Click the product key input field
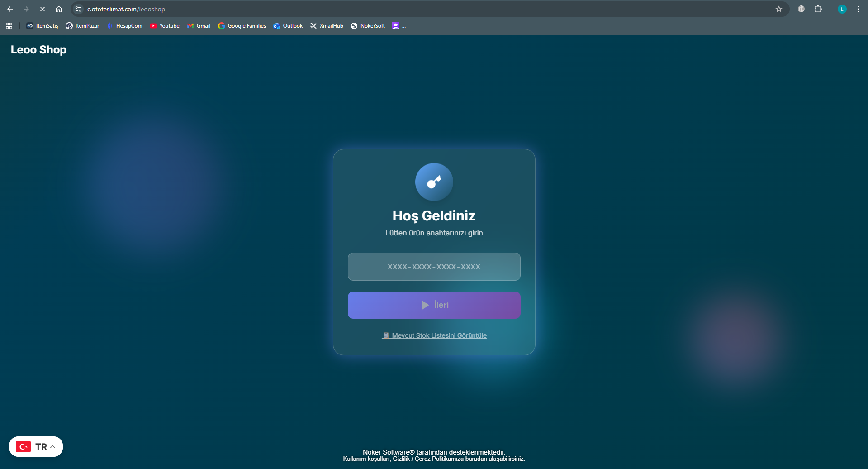 coord(434,267)
